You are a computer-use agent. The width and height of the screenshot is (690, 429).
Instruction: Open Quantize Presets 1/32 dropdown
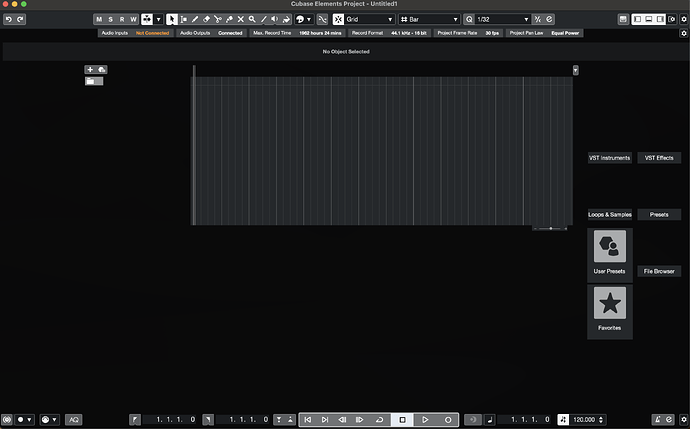click(503, 19)
